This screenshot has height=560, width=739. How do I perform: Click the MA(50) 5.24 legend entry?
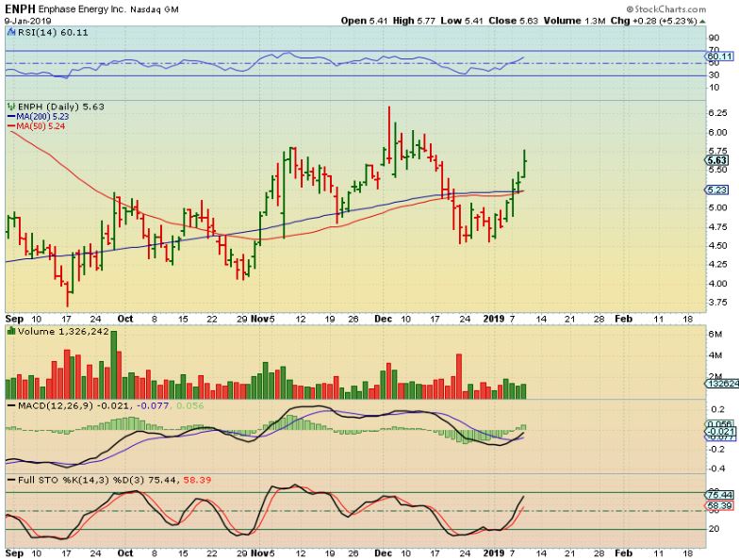click(x=36, y=126)
